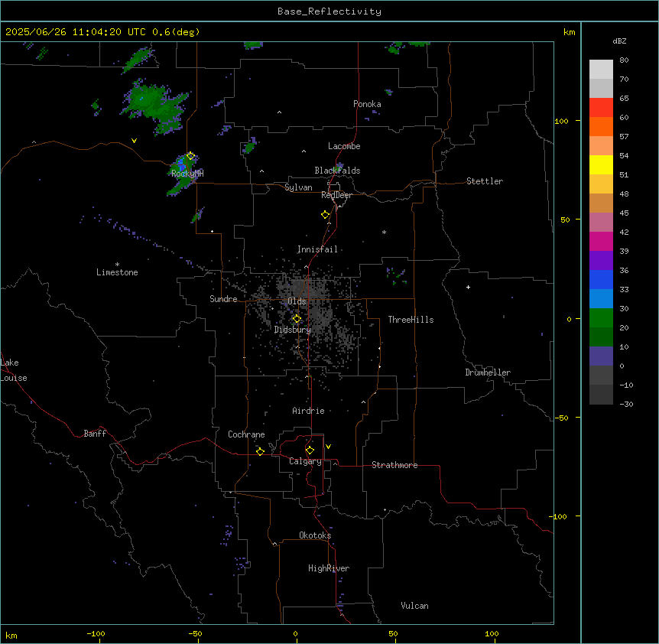Select the Cochrane label
Viewport: 659px width, 644px height.
(246, 434)
